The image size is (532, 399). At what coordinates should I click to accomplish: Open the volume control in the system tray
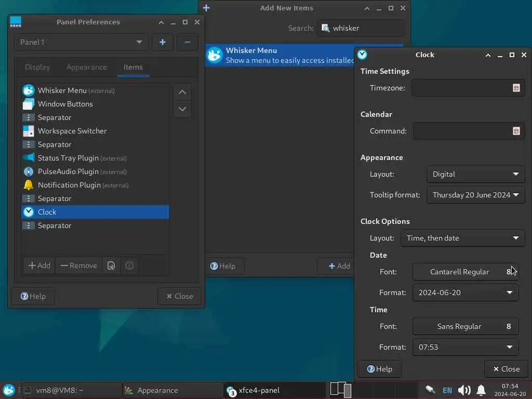point(464,390)
